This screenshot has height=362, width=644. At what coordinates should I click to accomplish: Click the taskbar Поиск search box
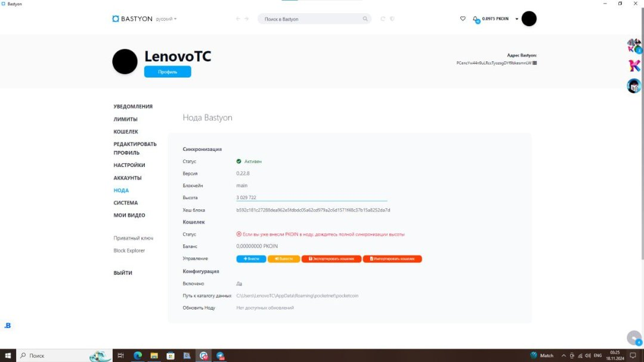[64, 355]
